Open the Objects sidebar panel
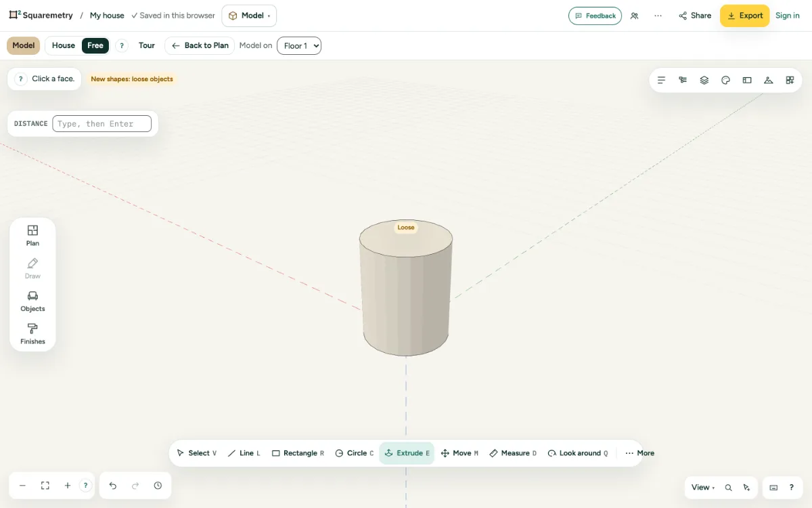 [32, 301]
